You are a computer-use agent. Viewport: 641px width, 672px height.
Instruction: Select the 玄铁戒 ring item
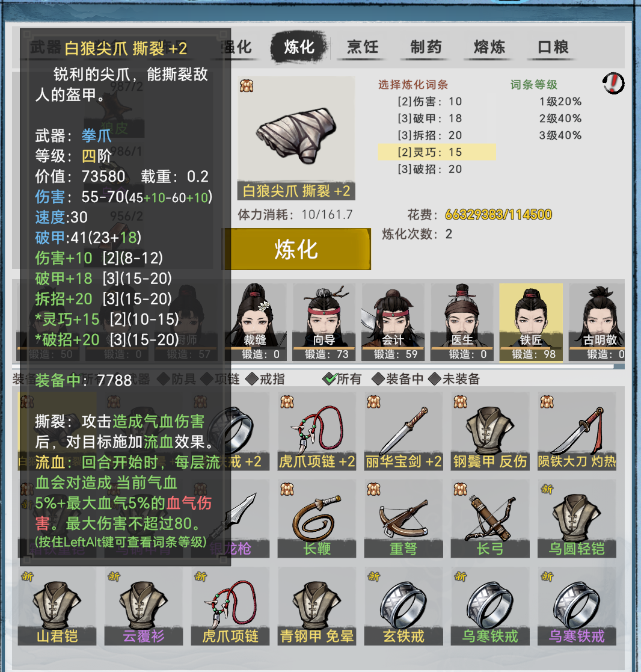pos(403,606)
